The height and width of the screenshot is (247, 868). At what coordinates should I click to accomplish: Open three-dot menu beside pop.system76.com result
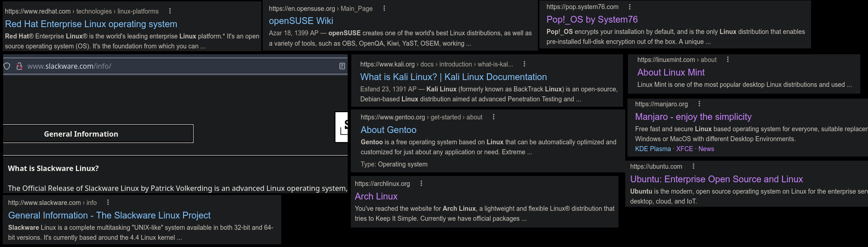pyautogui.click(x=630, y=7)
